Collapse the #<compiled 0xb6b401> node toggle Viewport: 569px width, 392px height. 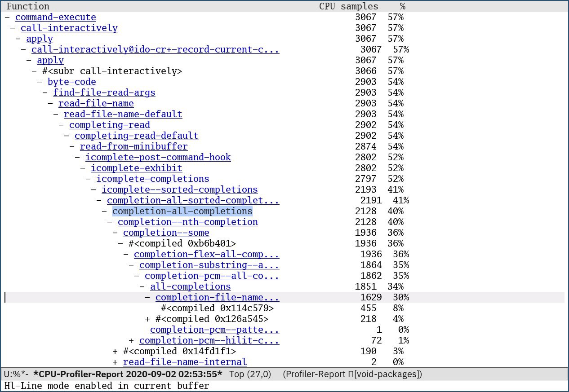pos(120,243)
